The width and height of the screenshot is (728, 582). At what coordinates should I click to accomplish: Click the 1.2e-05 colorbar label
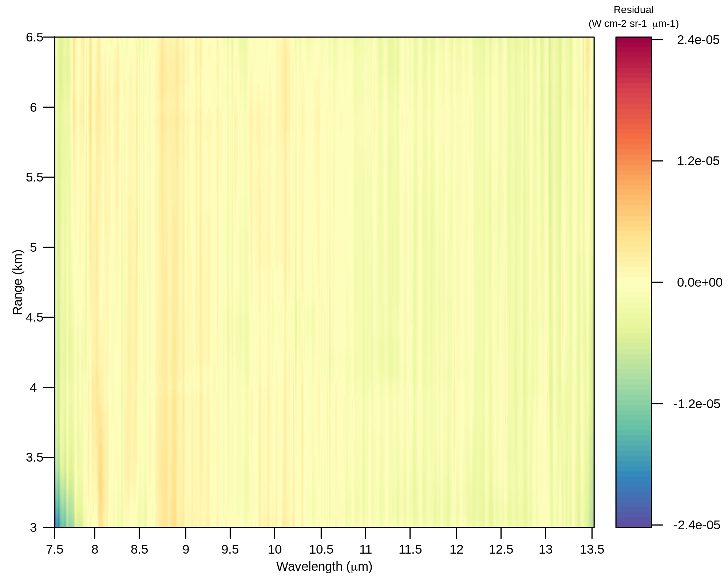[x=698, y=161]
